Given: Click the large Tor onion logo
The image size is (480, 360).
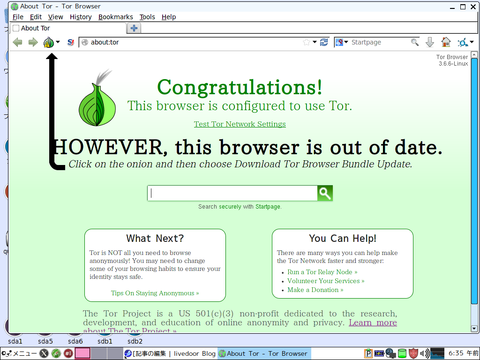Looking at the screenshot, I should pyautogui.click(x=97, y=98).
